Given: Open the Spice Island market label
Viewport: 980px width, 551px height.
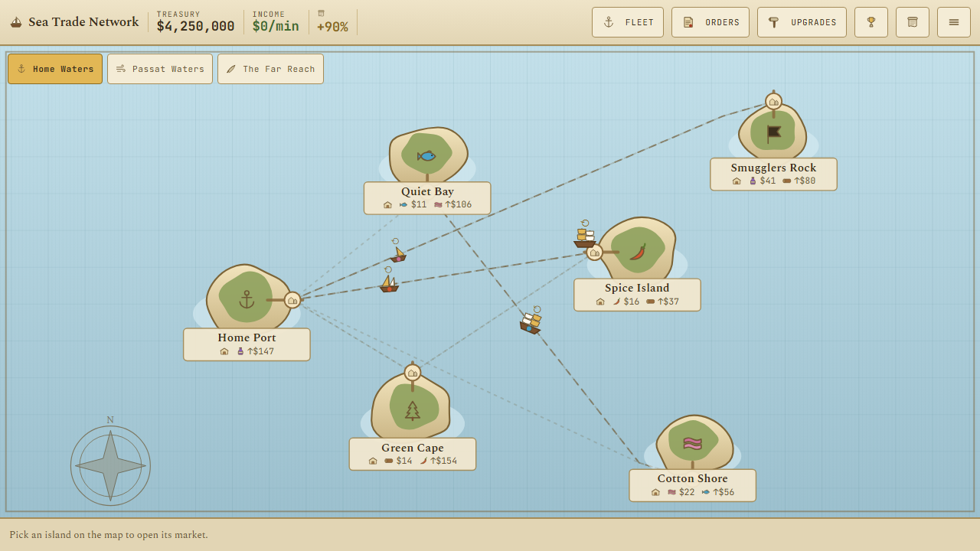Looking at the screenshot, I should point(637,295).
